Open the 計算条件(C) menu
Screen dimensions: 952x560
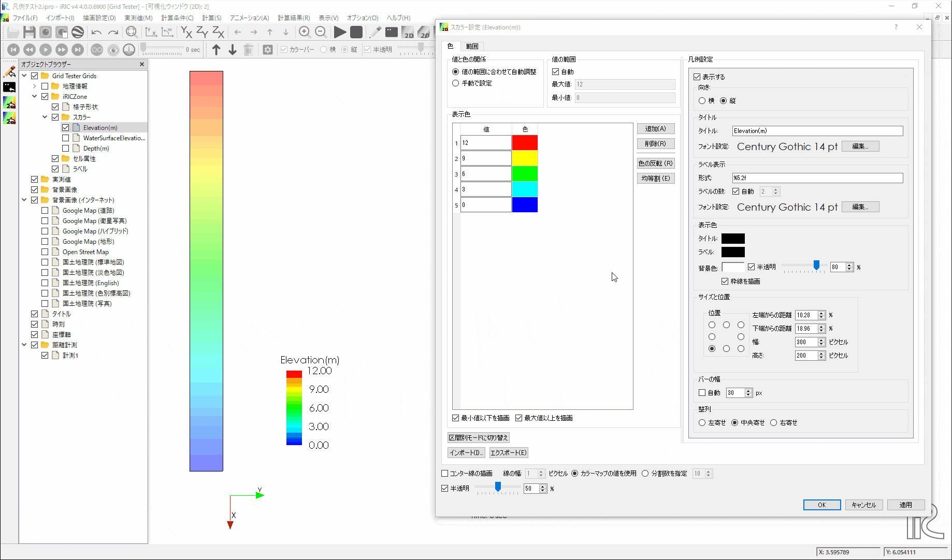click(177, 18)
